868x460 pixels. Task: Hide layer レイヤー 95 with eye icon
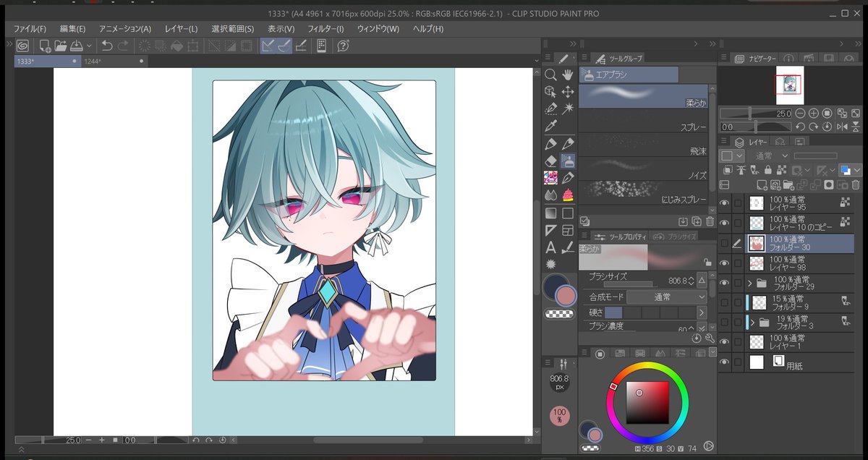tap(725, 203)
